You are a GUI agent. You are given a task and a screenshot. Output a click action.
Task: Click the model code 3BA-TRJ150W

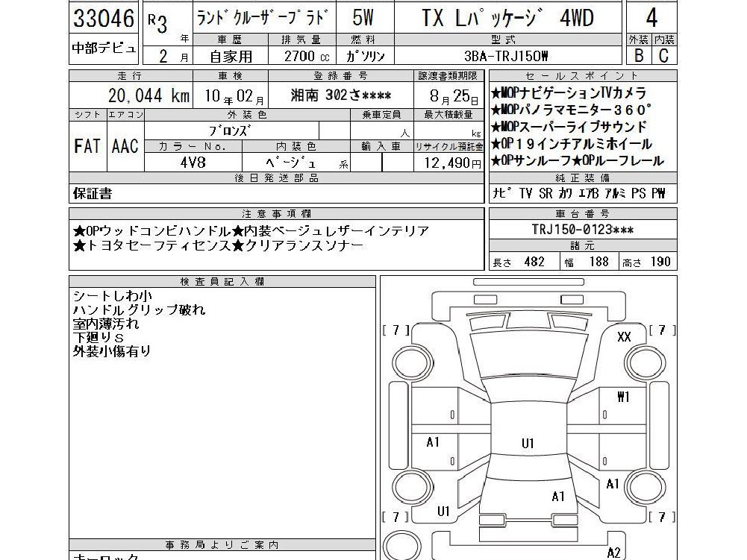point(506,57)
